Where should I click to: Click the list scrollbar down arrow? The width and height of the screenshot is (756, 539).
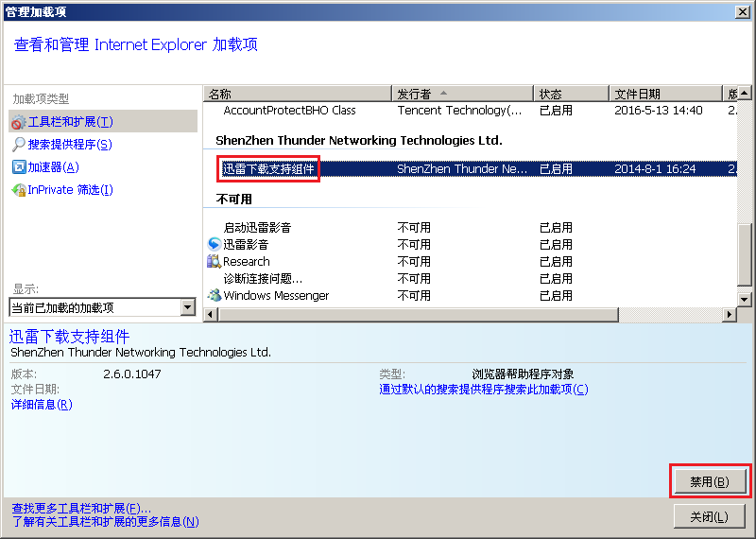(x=745, y=299)
